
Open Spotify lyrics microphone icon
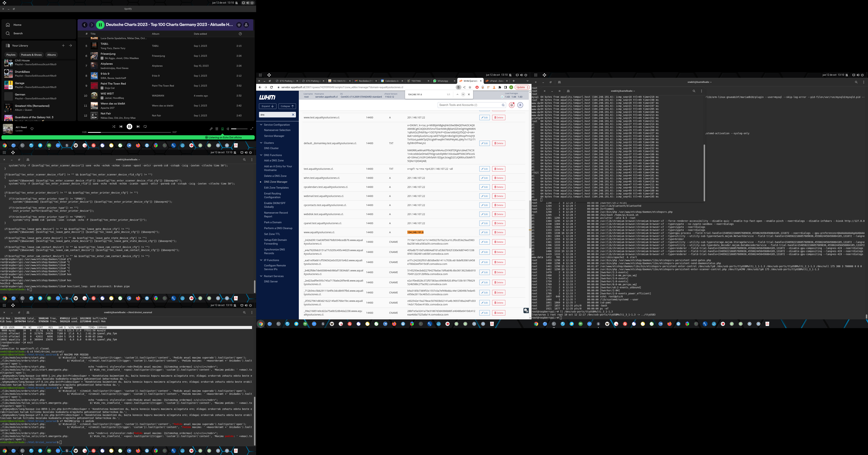coord(211,129)
